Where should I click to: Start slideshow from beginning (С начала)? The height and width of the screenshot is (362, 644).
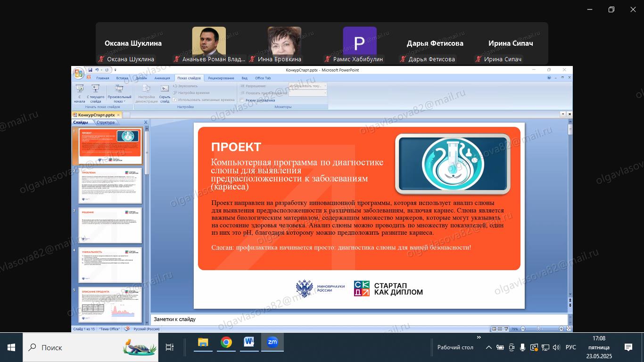pos(80,92)
